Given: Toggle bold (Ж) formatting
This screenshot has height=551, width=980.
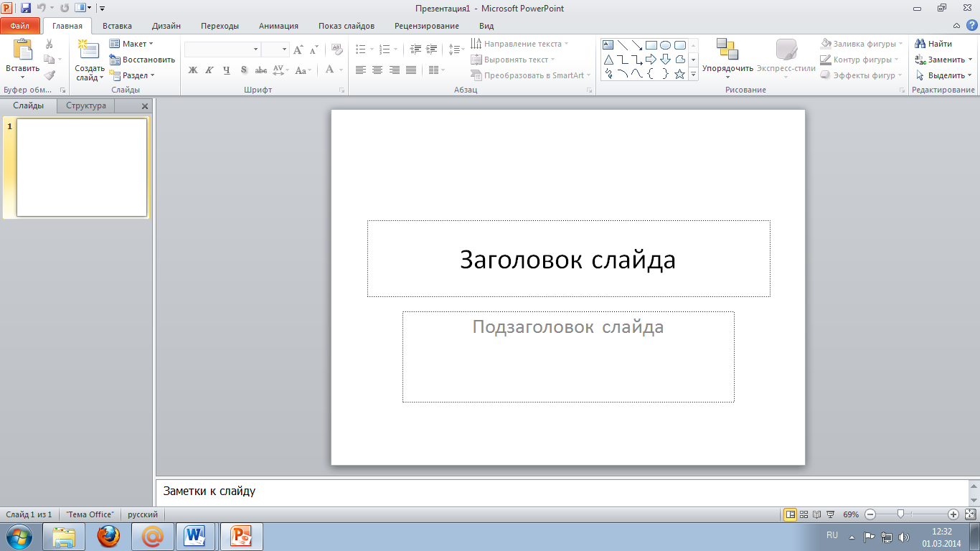Looking at the screenshot, I should pyautogui.click(x=192, y=70).
